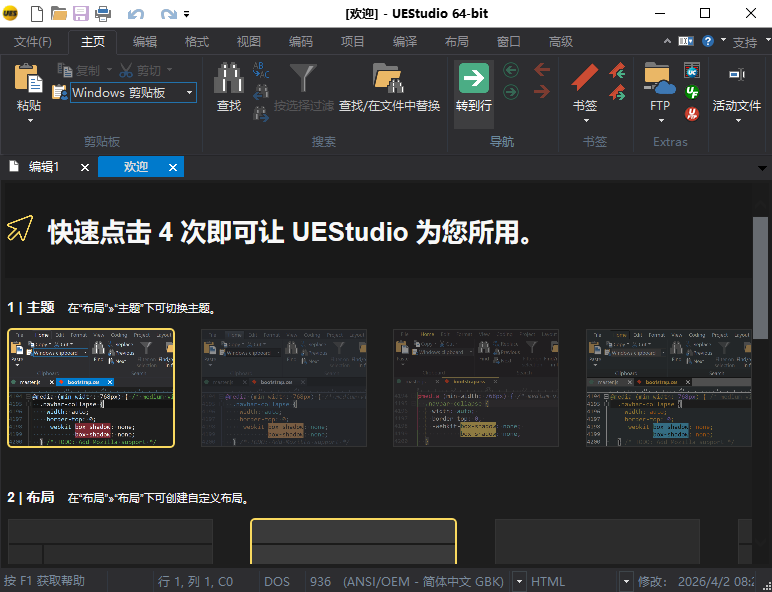772x592 pixels.
Task: Select the yellow-outlined layout thumbnail
Action: 354,541
